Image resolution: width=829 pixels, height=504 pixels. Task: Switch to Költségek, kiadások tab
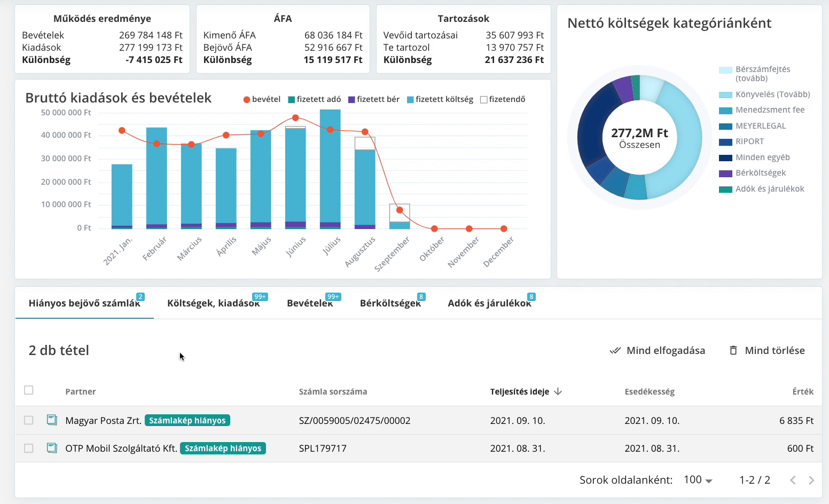[x=214, y=303]
